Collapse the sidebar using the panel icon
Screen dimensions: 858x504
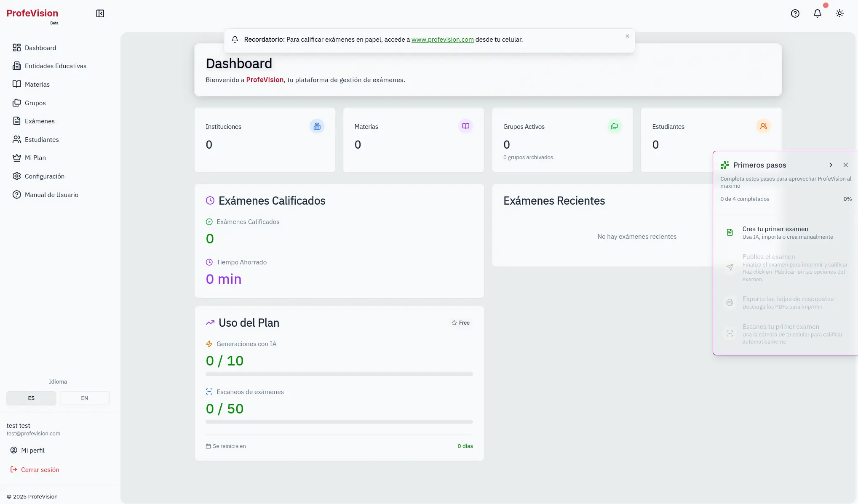100,13
